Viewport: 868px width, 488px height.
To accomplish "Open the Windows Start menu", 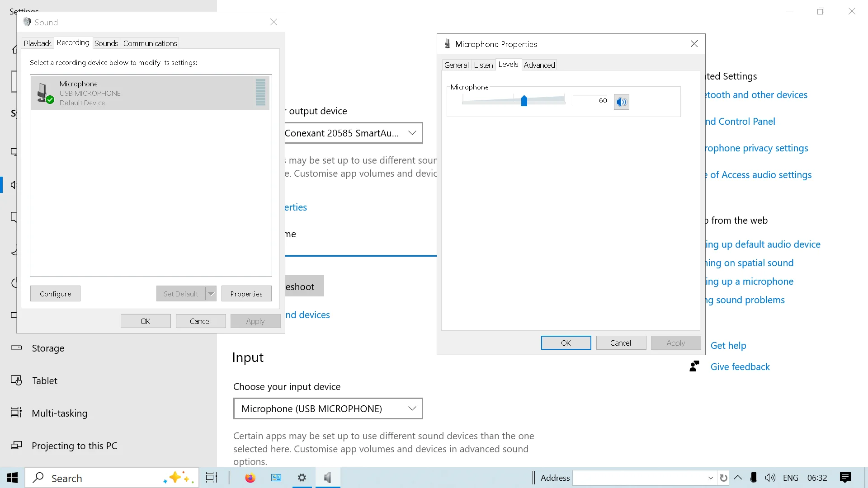I will (x=12, y=478).
